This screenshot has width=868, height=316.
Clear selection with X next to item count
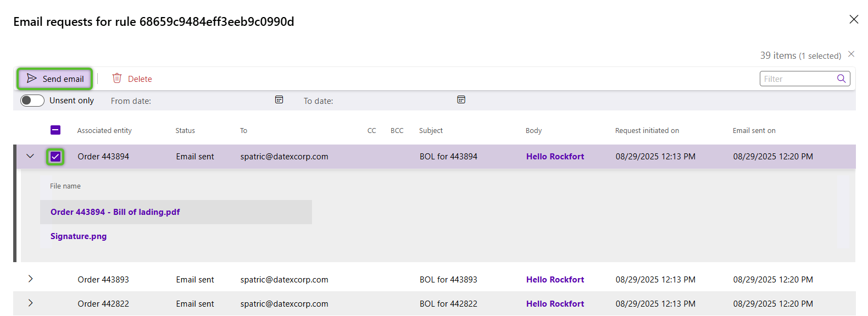click(851, 54)
